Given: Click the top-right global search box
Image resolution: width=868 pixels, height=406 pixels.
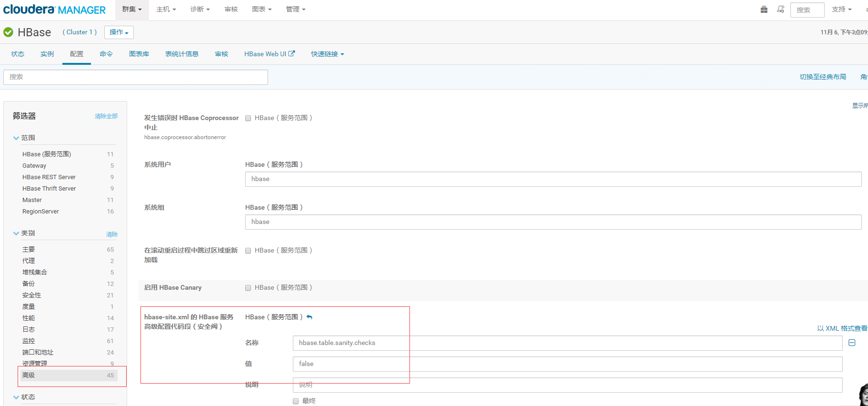Looking at the screenshot, I should click(x=807, y=10).
